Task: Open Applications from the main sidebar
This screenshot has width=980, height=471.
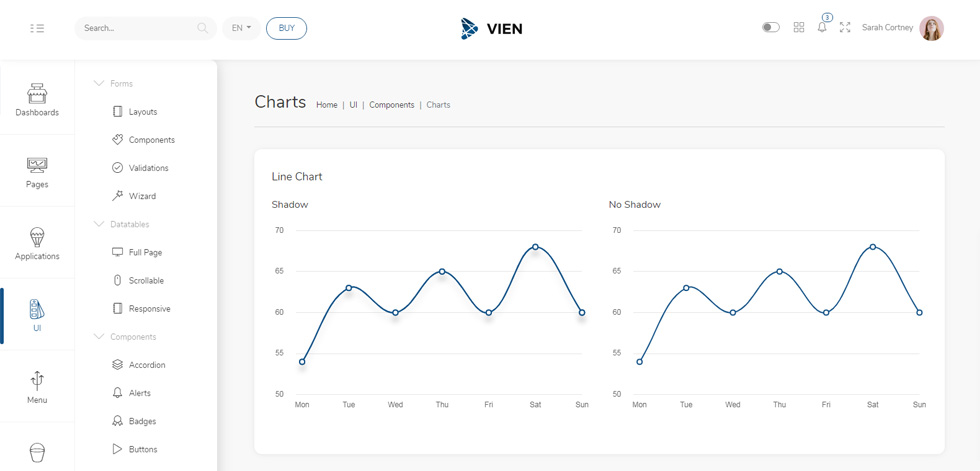Action: pyautogui.click(x=37, y=244)
